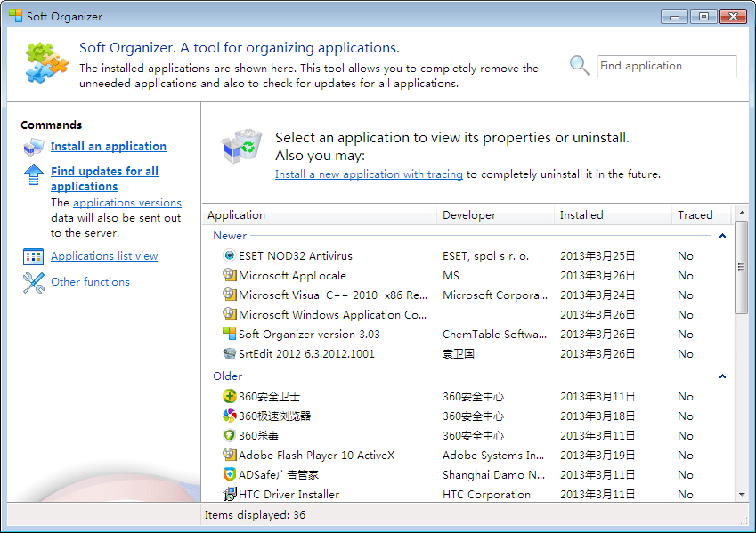Click the Microsoft Visual C++ 2010 icon

click(x=229, y=295)
